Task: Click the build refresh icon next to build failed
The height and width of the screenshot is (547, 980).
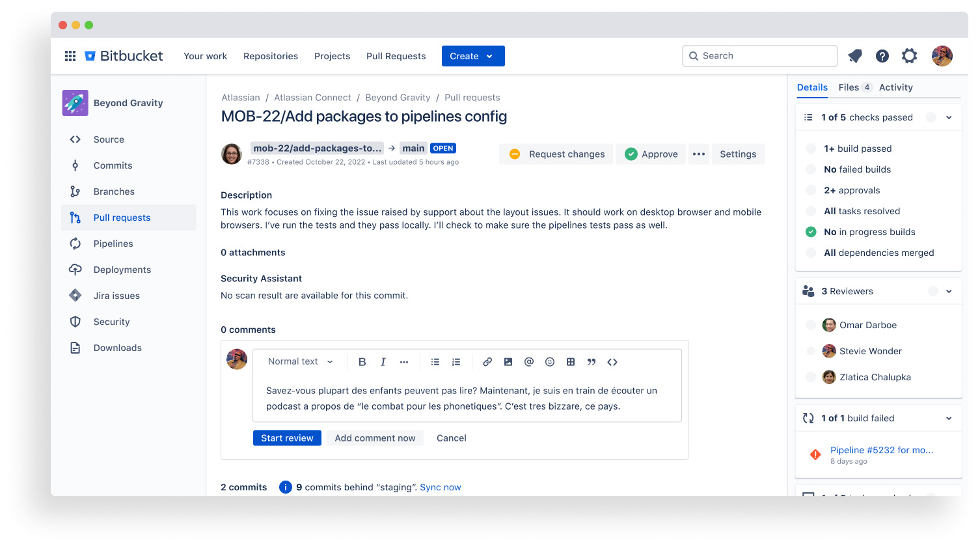Action: pos(808,418)
